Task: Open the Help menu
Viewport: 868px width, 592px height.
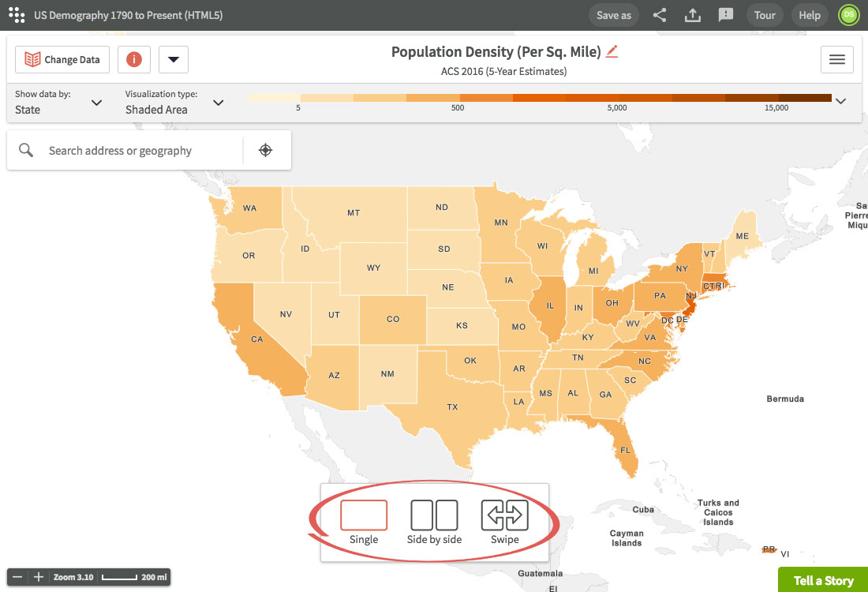Action: (810, 15)
